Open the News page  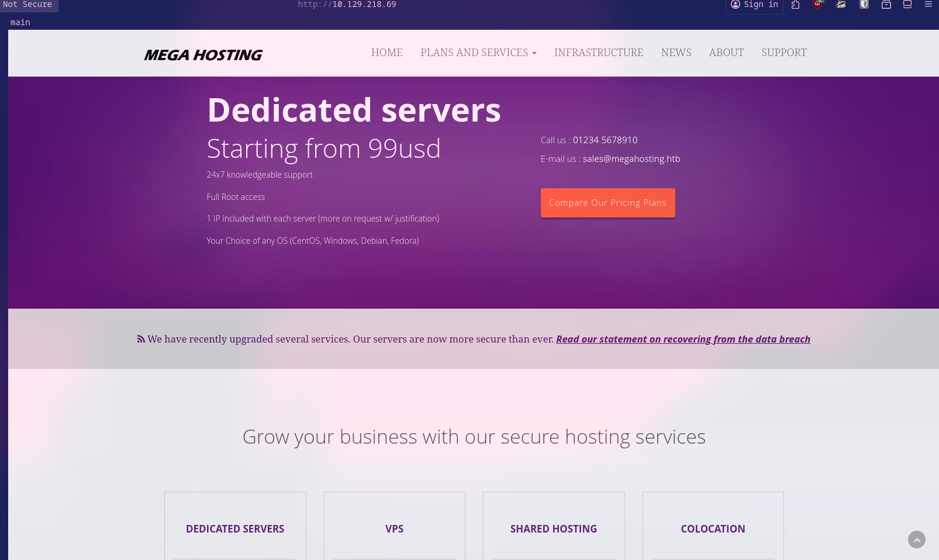[x=676, y=53]
